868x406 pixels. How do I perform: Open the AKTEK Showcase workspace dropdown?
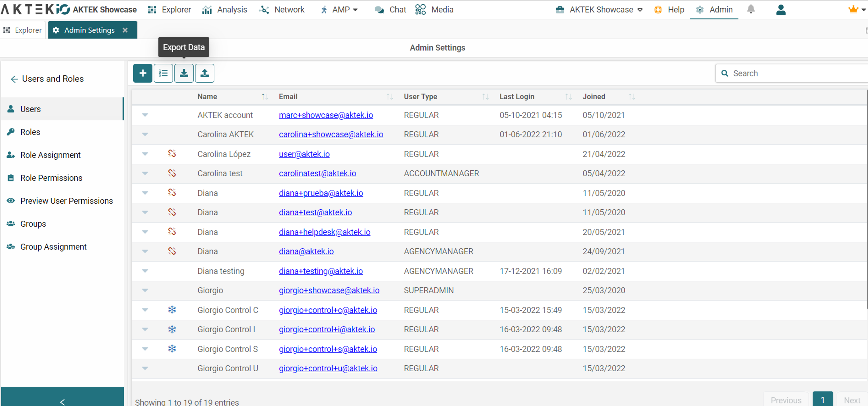coord(599,9)
